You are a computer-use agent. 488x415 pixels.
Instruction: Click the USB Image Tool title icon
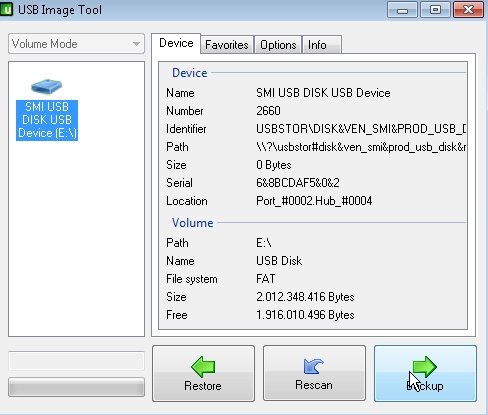pyautogui.click(x=6, y=9)
